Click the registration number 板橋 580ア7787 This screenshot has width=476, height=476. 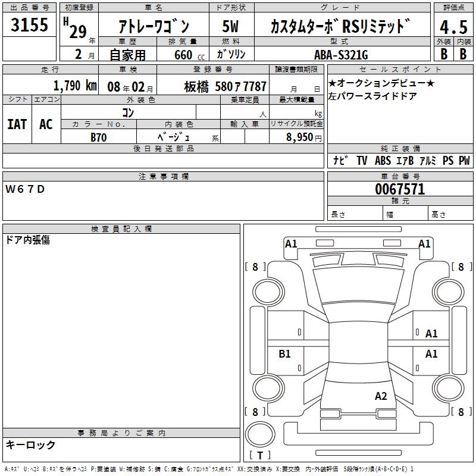(226, 87)
